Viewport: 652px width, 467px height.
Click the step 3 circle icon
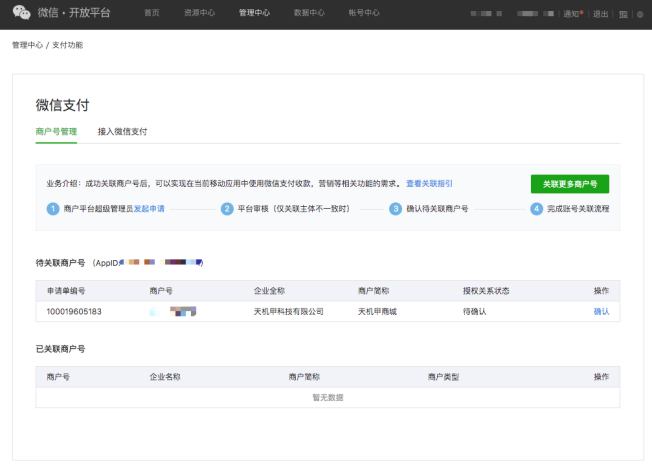[395, 208]
